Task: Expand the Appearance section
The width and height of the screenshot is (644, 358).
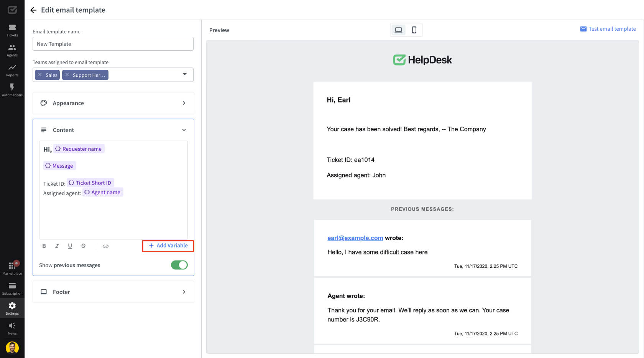Action: pos(113,103)
